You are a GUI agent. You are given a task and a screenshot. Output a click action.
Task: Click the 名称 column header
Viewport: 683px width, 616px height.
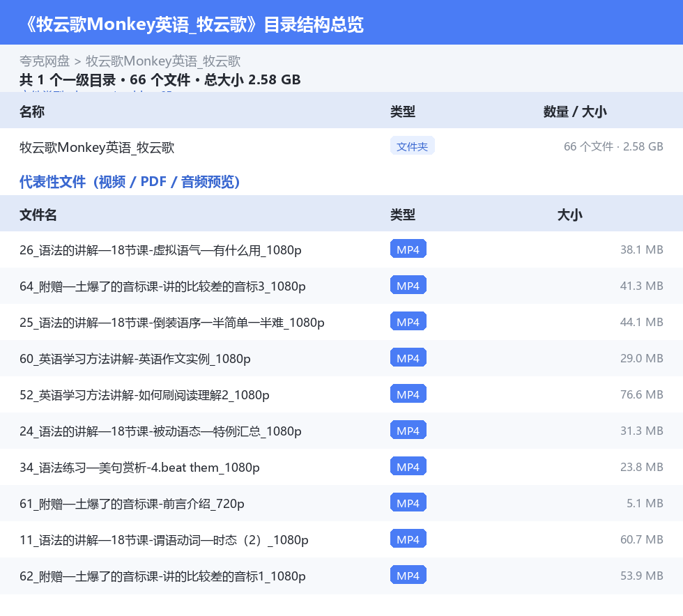point(32,111)
